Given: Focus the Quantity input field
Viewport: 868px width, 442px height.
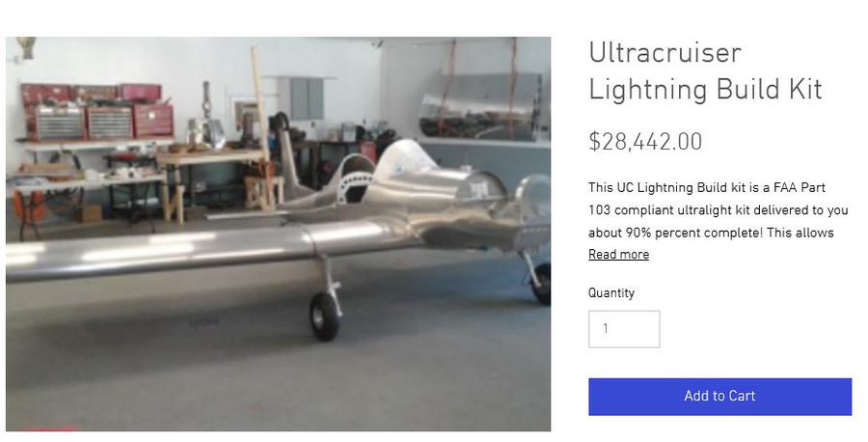Looking at the screenshot, I should tap(624, 329).
